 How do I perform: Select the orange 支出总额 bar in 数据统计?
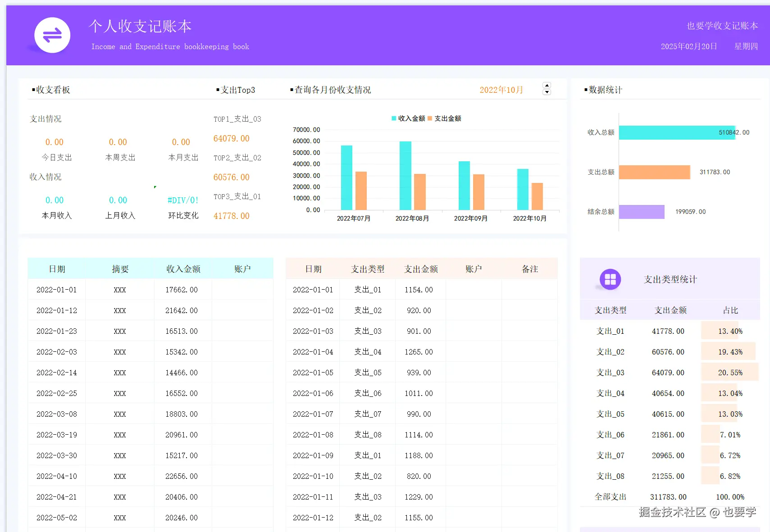tap(654, 172)
